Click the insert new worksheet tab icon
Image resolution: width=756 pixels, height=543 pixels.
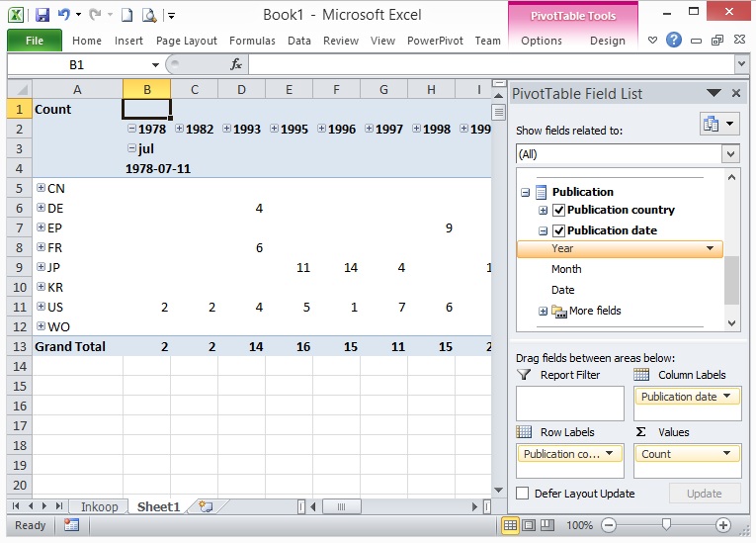pyautogui.click(x=206, y=506)
